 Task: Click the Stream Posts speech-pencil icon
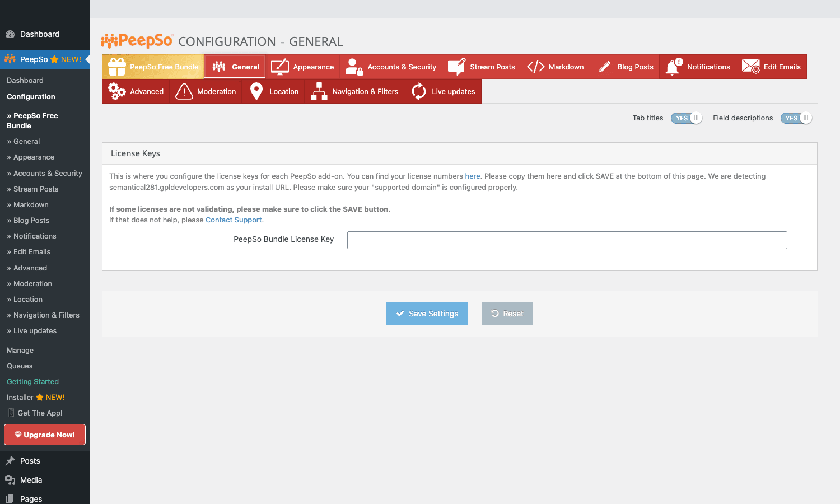[x=456, y=67]
